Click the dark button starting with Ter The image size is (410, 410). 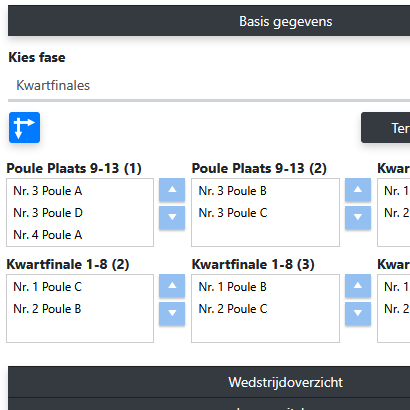386,128
